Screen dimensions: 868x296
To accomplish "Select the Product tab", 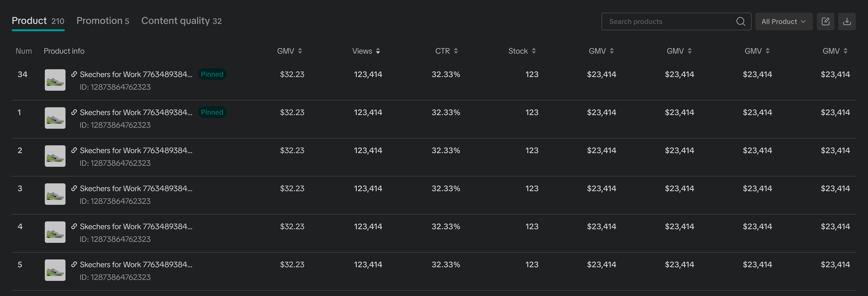I will point(38,21).
